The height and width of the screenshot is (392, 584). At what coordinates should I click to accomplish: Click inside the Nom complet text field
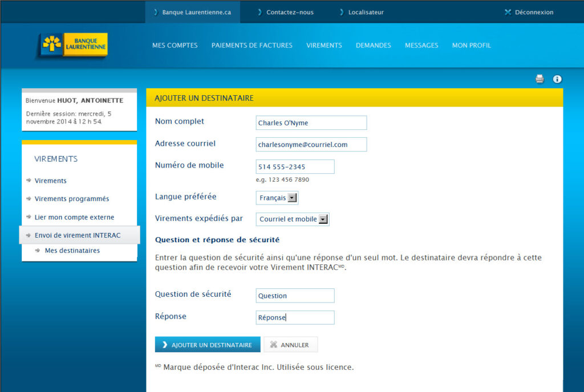click(311, 122)
